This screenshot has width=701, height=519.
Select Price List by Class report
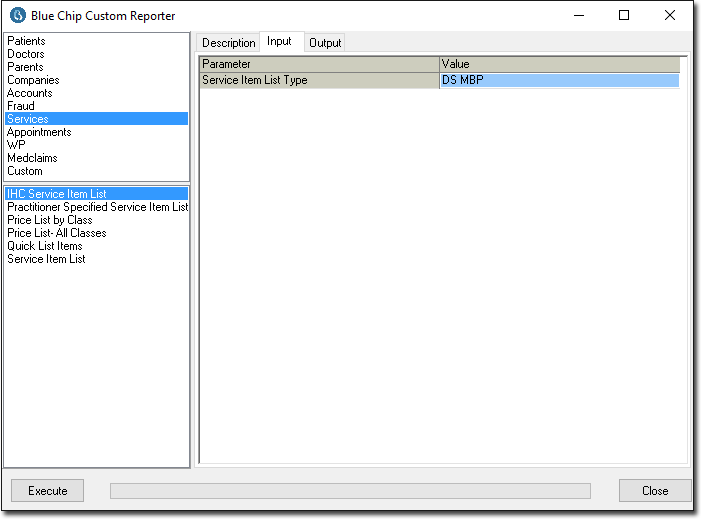pos(50,220)
